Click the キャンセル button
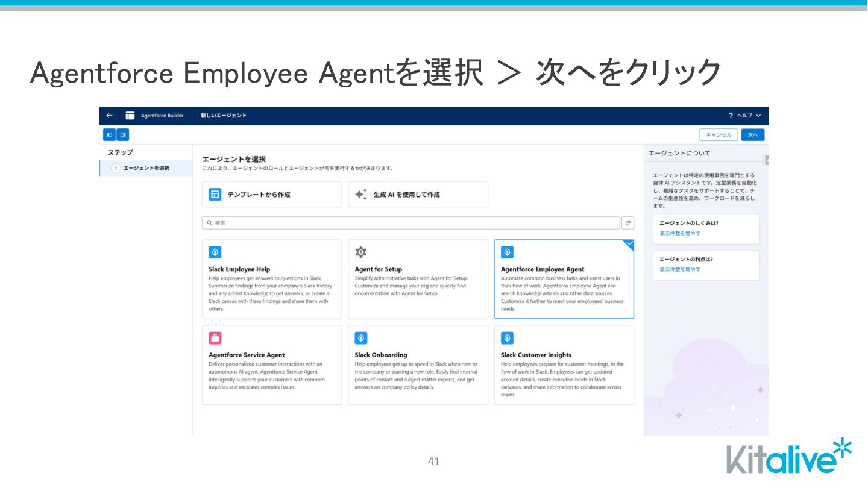868x488 pixels. (719, 135)
